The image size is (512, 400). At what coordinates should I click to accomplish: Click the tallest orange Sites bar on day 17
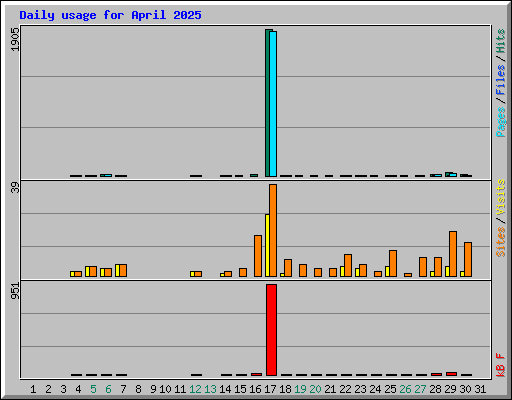click(273, 230)
